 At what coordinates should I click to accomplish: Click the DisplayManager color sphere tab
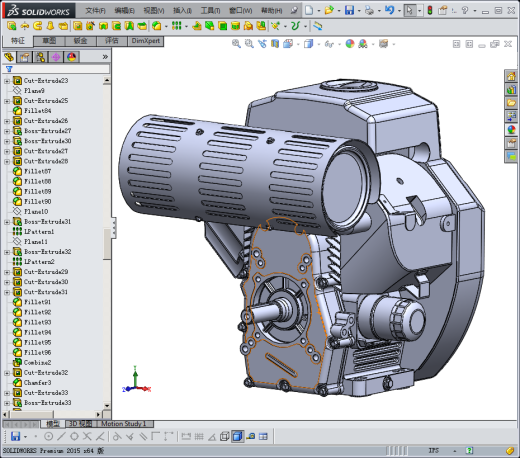(x=72, y=57)
